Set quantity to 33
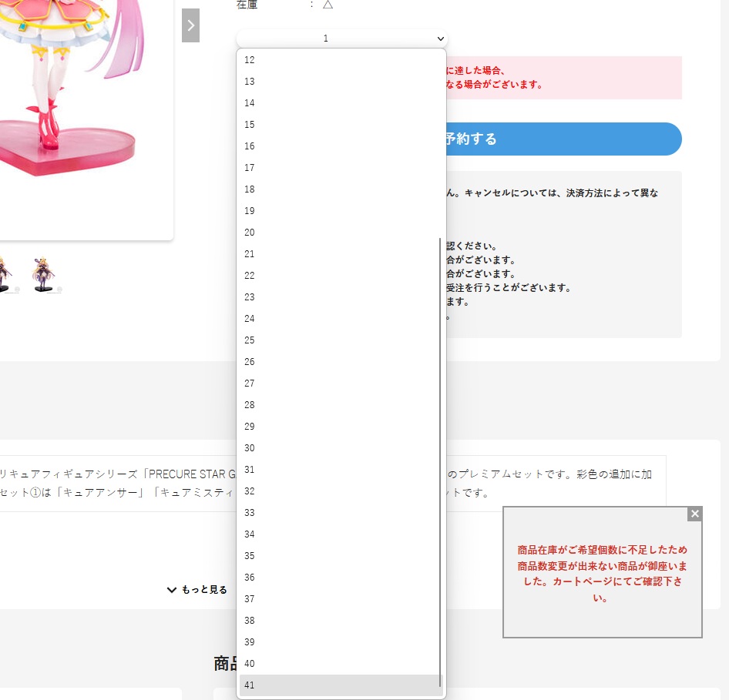 [x=341, y=513]
